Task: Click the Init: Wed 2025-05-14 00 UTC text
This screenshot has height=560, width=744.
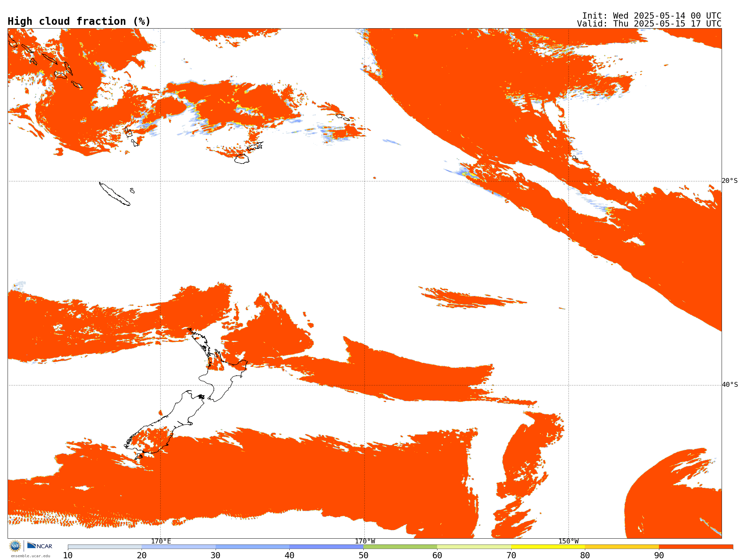Action: [652, 16]
